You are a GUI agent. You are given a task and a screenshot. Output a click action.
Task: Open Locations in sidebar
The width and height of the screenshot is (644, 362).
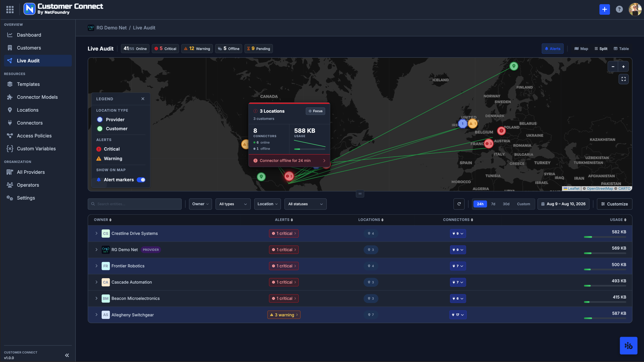pyautogui.click(x=38, y=110)
